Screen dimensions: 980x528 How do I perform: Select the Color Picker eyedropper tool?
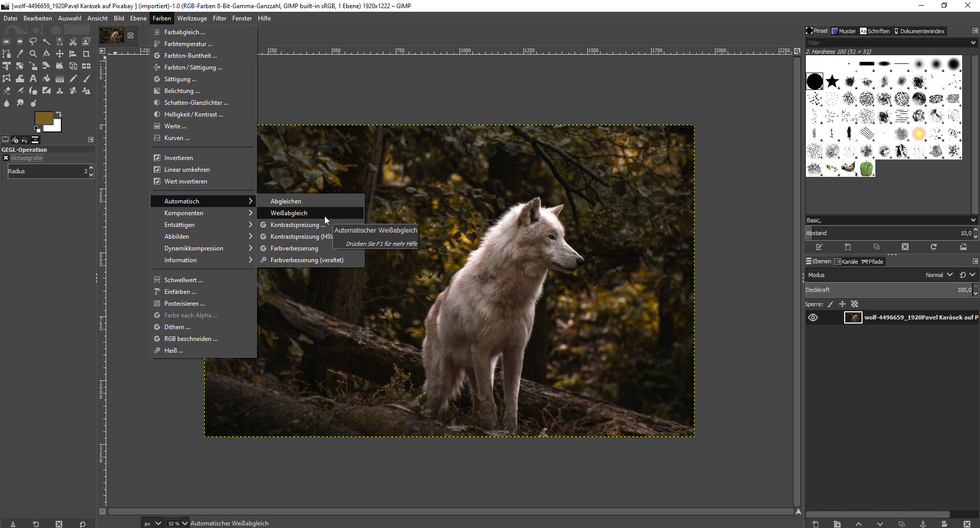pyautogui.click(x=20, y=54)
